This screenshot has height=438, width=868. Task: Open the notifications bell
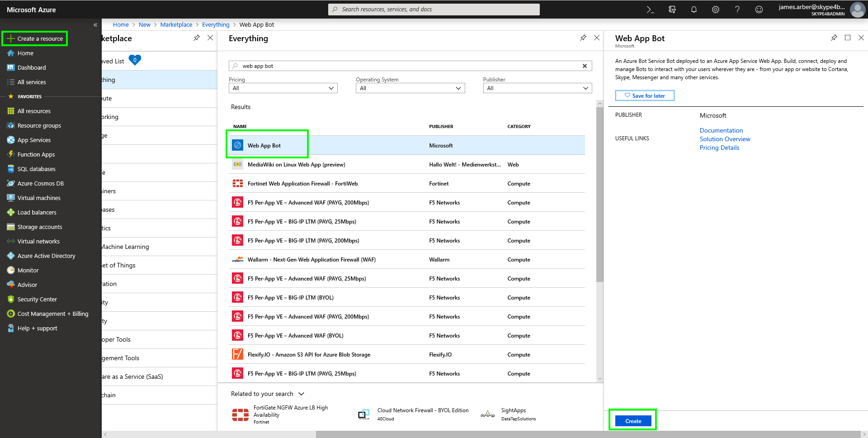[694, 10]
